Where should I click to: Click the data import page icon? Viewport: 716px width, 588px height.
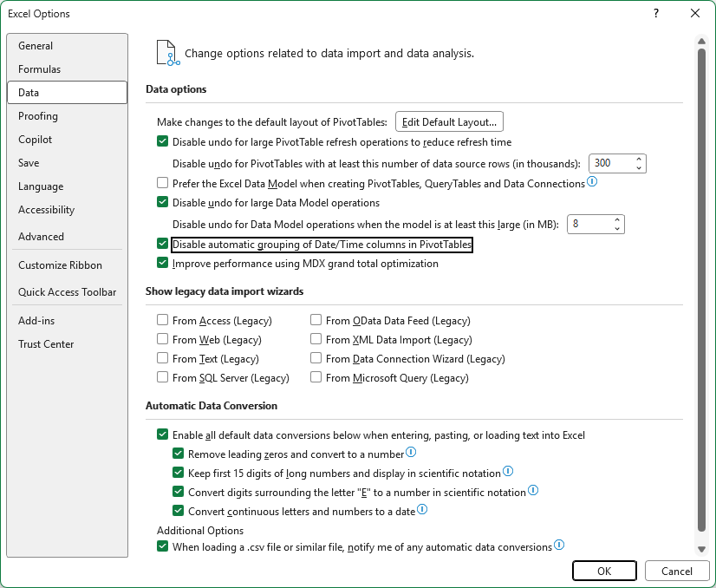coord(167,53)
